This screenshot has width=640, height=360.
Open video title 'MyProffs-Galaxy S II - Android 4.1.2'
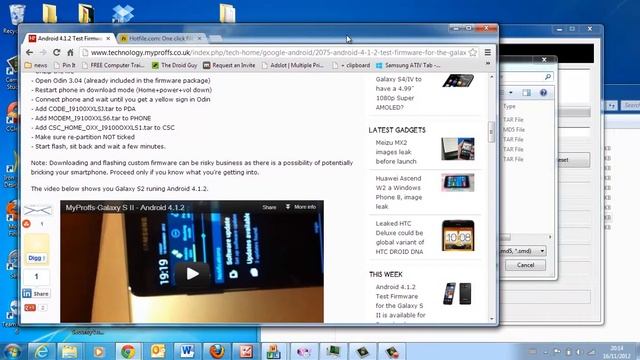(x=125, y=207)
